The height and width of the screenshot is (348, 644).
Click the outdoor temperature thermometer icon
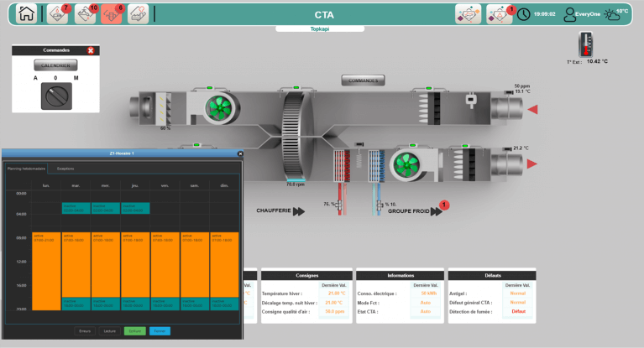tap(585, 44)
